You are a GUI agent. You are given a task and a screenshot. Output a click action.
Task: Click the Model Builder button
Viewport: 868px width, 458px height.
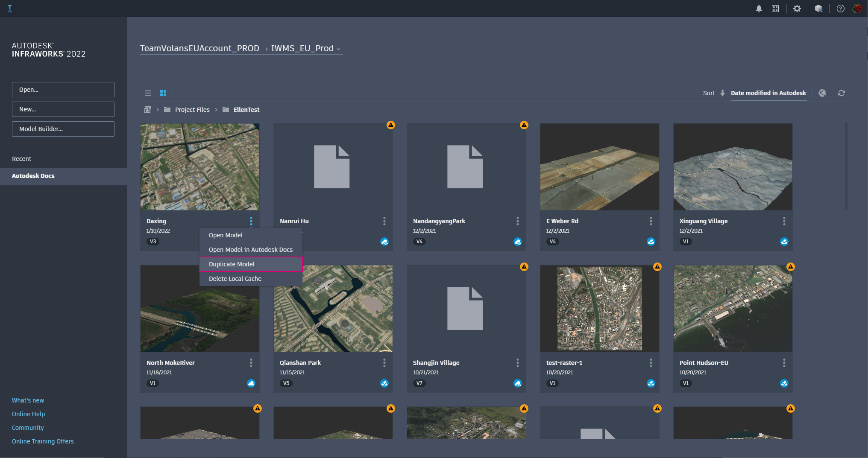[x=63, y=128]
